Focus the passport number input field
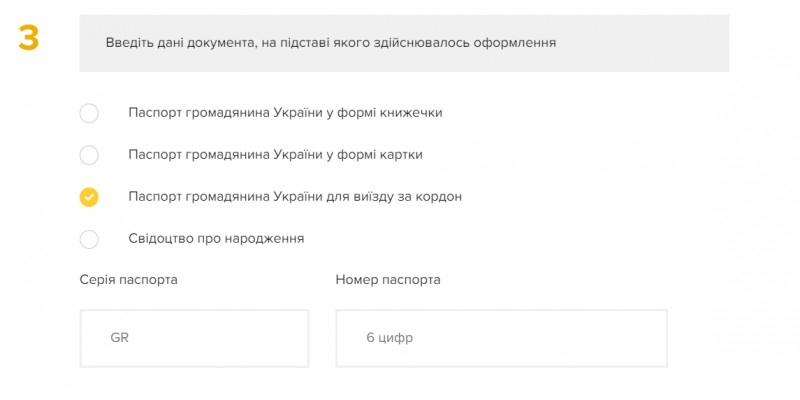This screenshot has width=800, height=400. click(501, 338)
